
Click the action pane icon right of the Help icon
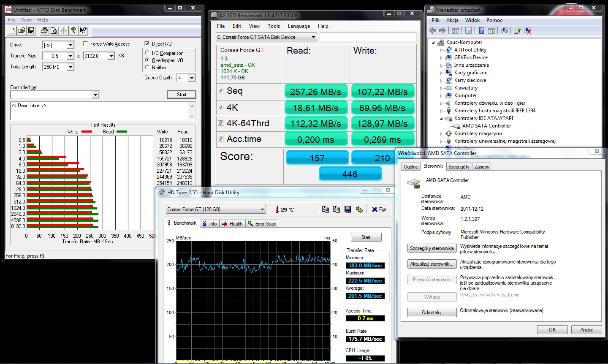click(491, 30)
